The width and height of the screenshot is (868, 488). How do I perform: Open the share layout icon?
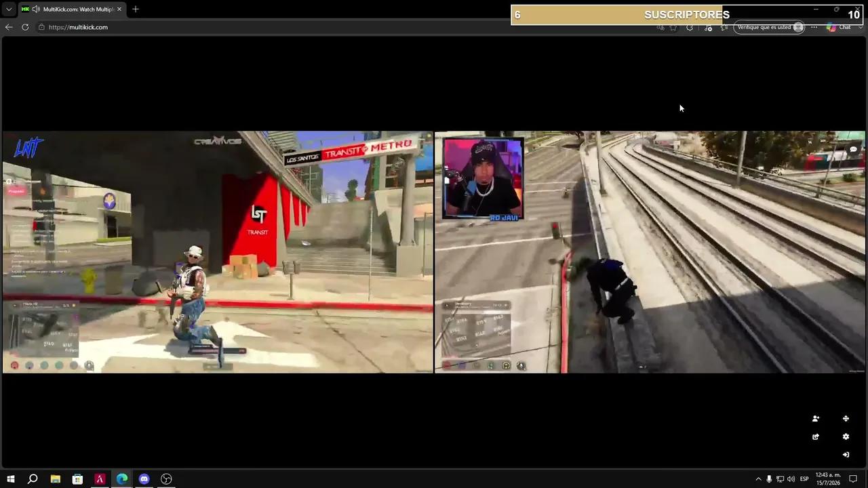815,437
